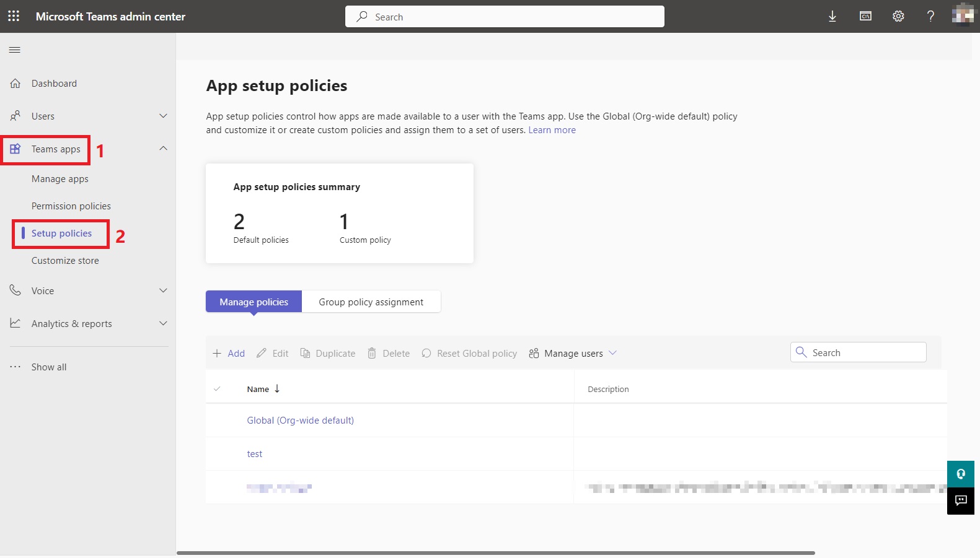This screenshot has width=980, height=558.
Task: Open Cloud Shell icon in the header
Action: pyautogui.click(x=865, y=16)
